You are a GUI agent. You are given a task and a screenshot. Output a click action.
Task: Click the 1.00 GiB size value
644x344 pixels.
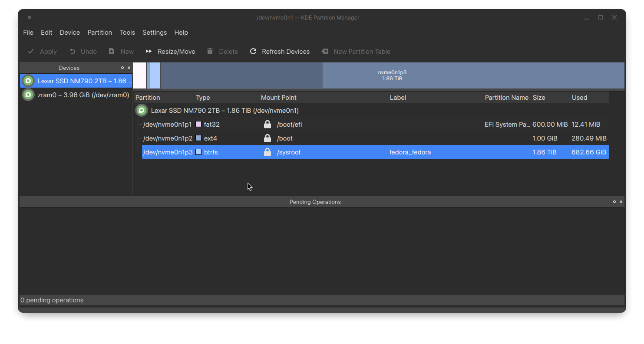pyautogui.click(x=545, y=138)
